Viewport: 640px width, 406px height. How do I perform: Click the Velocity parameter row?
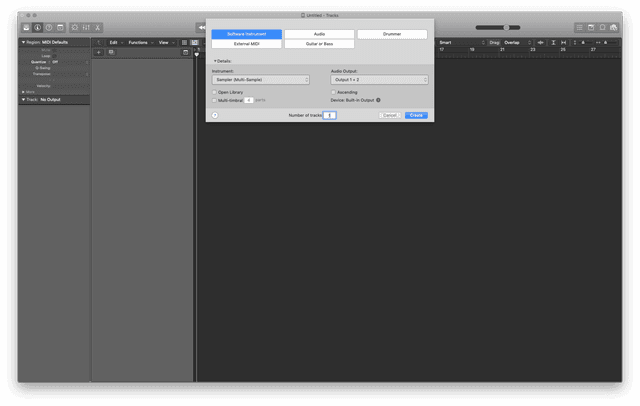point(54,86)
